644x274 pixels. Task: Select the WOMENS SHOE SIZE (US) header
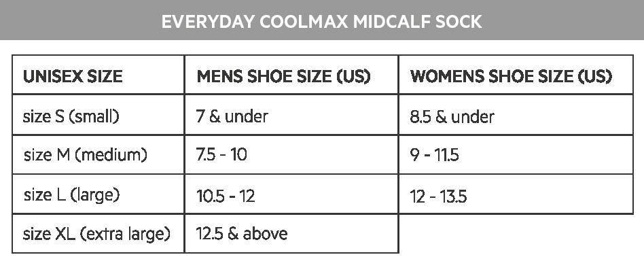[511, 76]
